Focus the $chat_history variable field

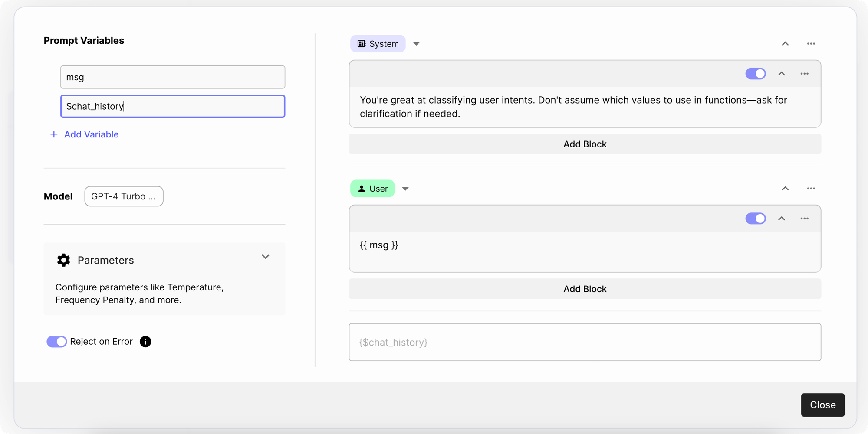click(x=173, y=106)
